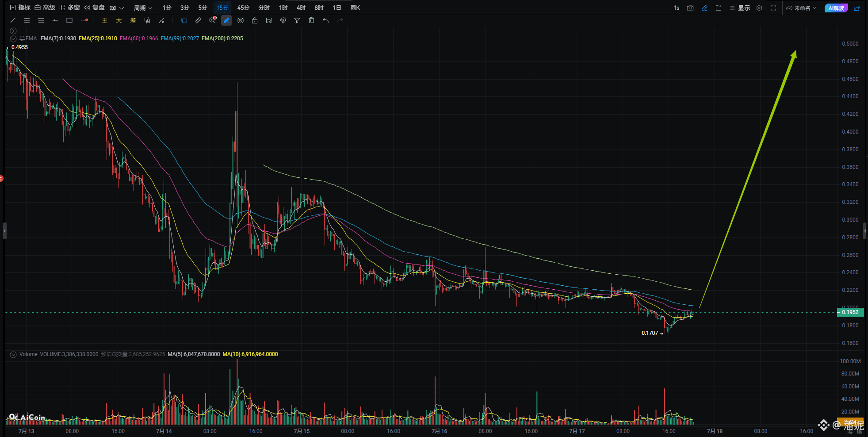Open the 显示 display options

coord(740,8)
